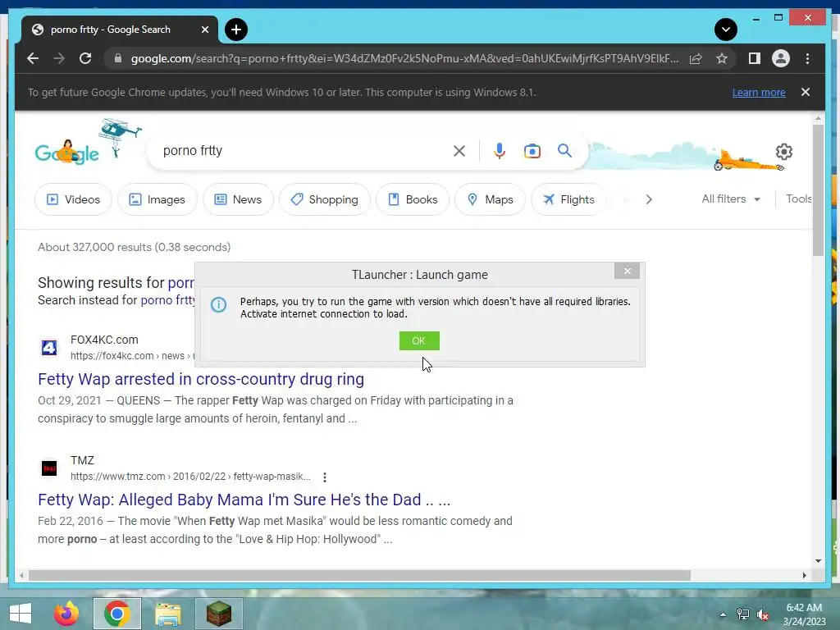Switch to Chrome in the taskbar
This screenshot has height=630, width=840.
pos(116,614)
